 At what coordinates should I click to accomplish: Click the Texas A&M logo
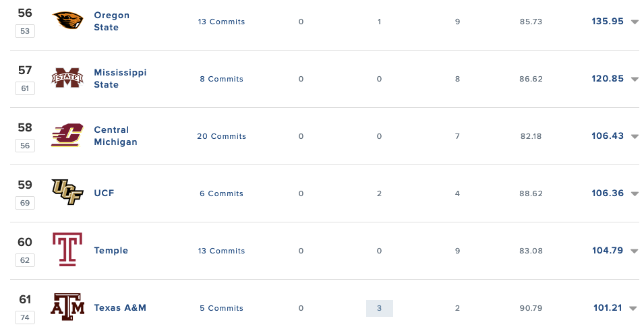pyautogui.click(x=67, y=307)
